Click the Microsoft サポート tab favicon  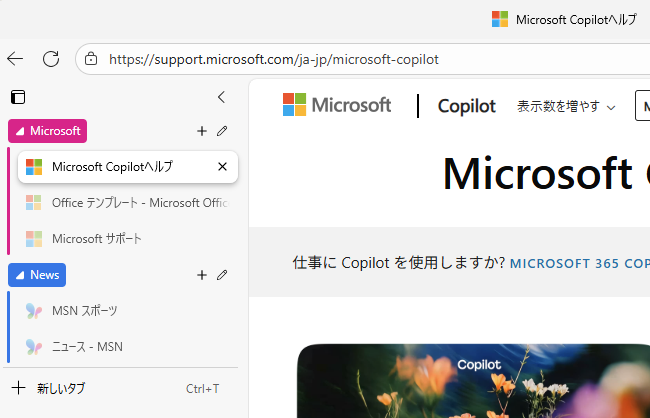(34, 239)
